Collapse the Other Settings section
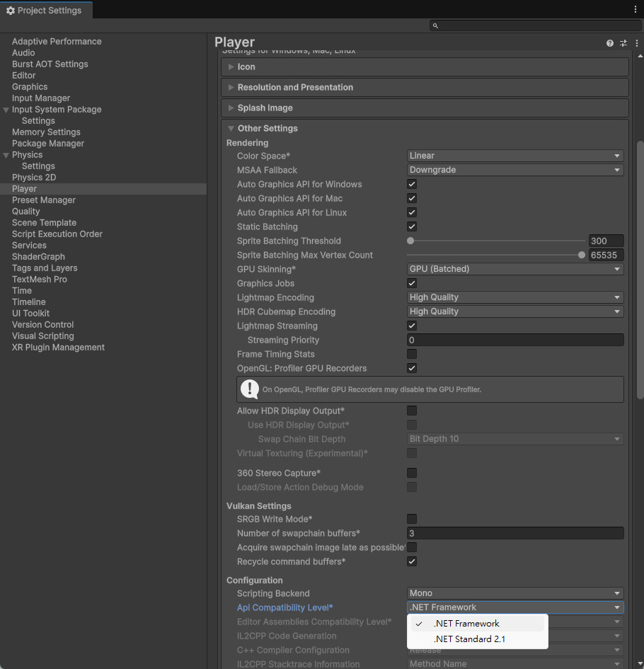644x669 pixels. (231, 128)
